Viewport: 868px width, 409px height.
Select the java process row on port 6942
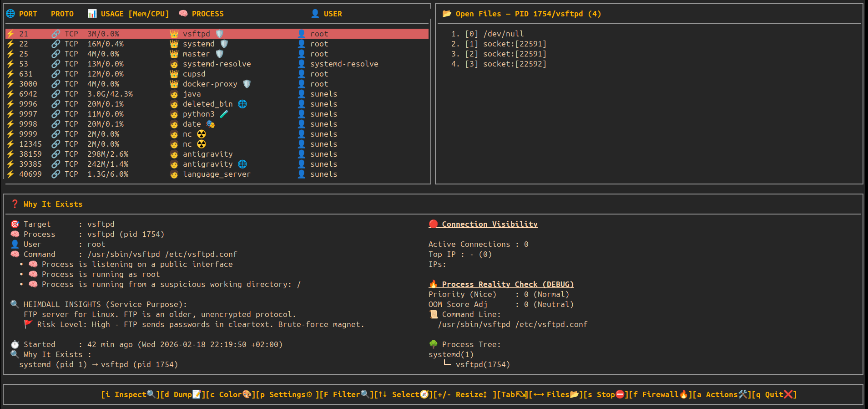192,94
